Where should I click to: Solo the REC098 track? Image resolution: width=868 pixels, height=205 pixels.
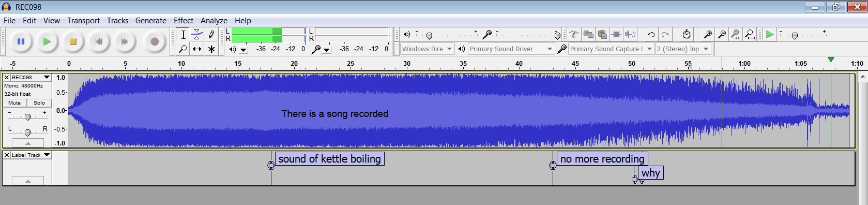click(x=39, y=103)
